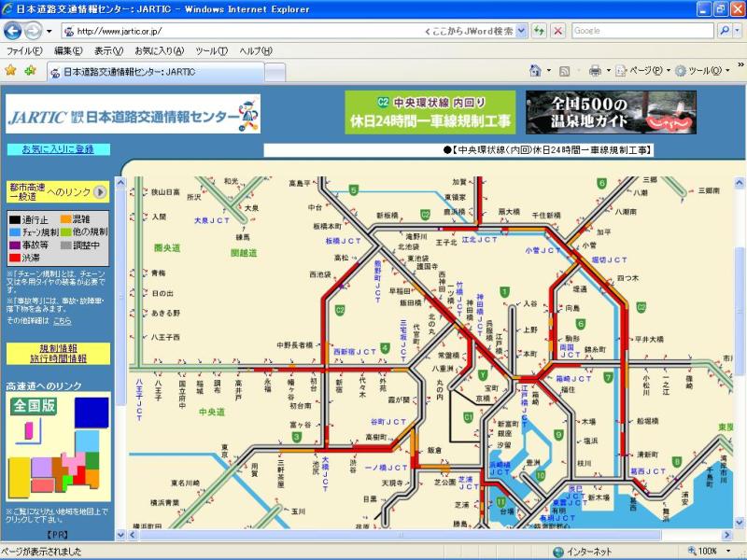This screenshot has height=560, width=747.
Task: Select the yellow Kyushu region on the map
Action: click(x=19, y=477)
